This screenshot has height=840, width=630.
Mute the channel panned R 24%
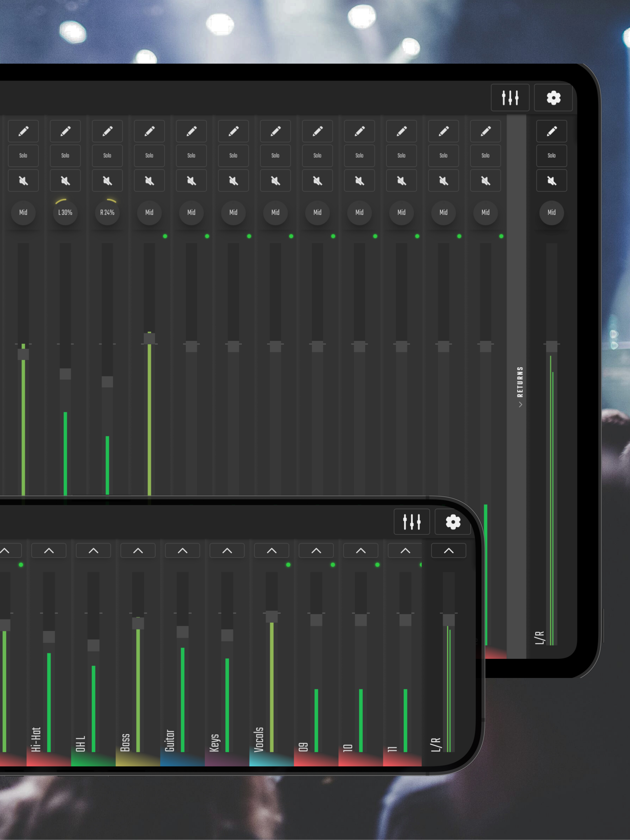pyautogui.click(x=108, y=180)
